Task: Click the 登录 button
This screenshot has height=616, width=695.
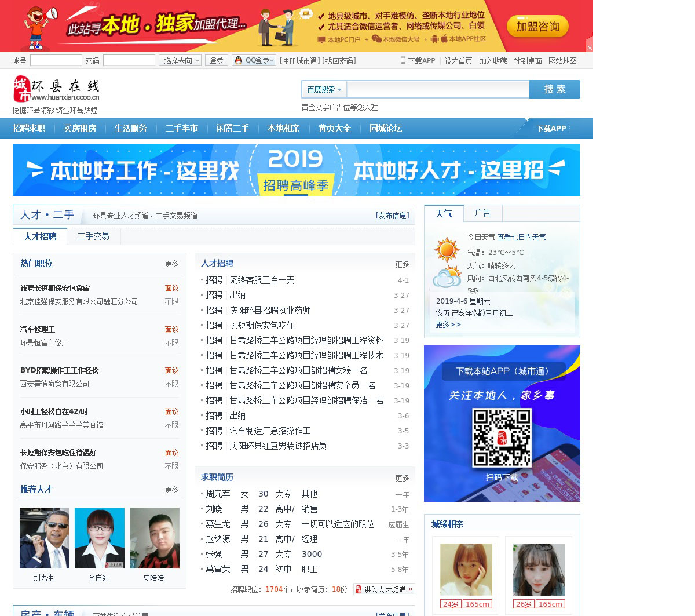Action: [216, 60]
